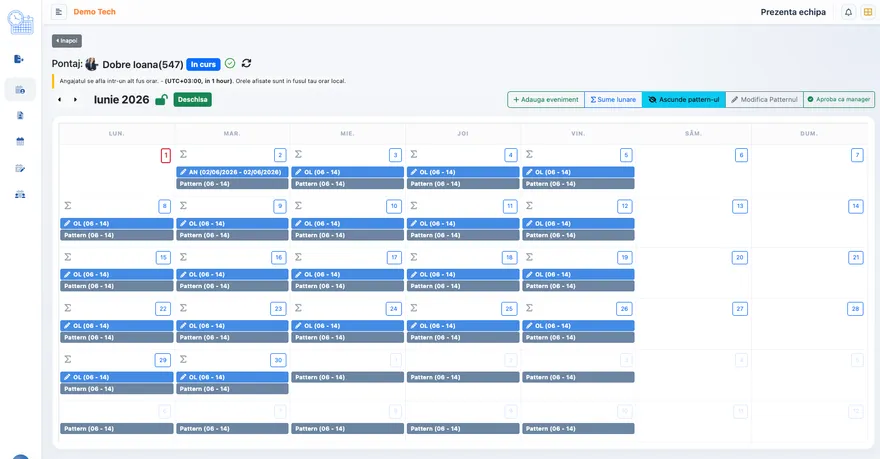Toggle the Deschisa month status badge
This screenshot has height=459, width=880.
[x=192, y=99]
